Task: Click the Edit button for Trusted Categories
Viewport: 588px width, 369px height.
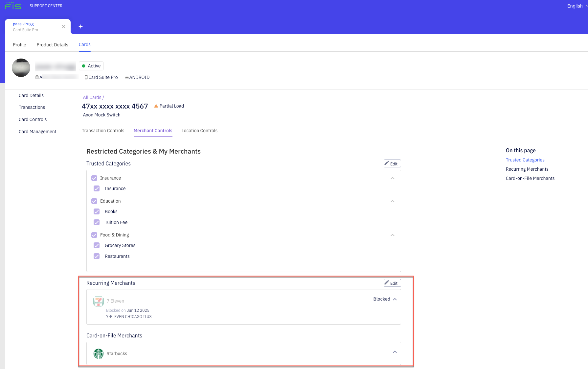Action: click(x=392, y=163)
